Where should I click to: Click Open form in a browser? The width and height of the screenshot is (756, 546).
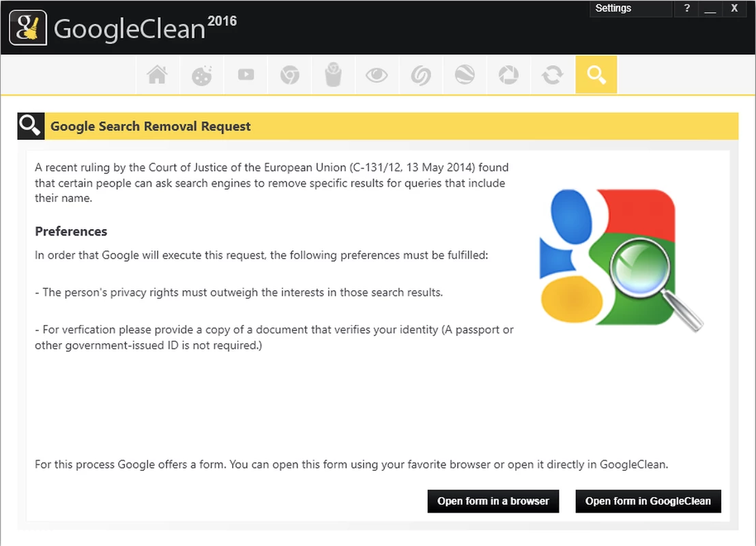click(x=493, y=501)
